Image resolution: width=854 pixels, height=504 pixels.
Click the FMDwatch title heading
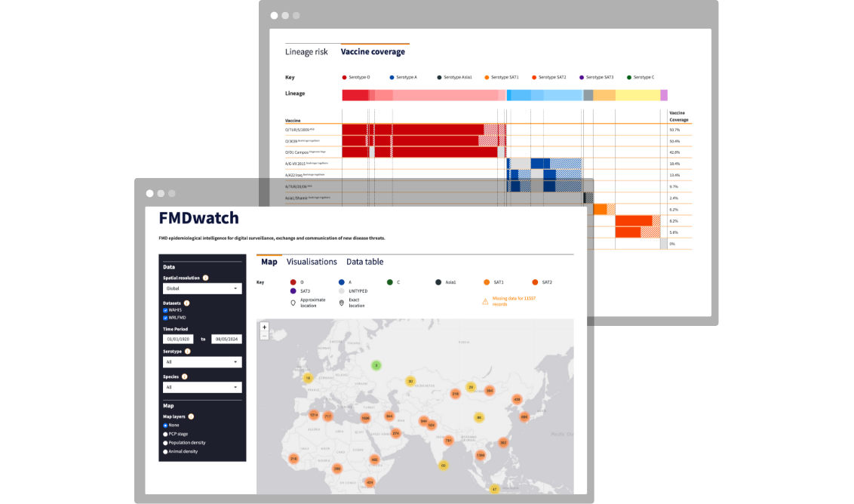click(199, 218)
